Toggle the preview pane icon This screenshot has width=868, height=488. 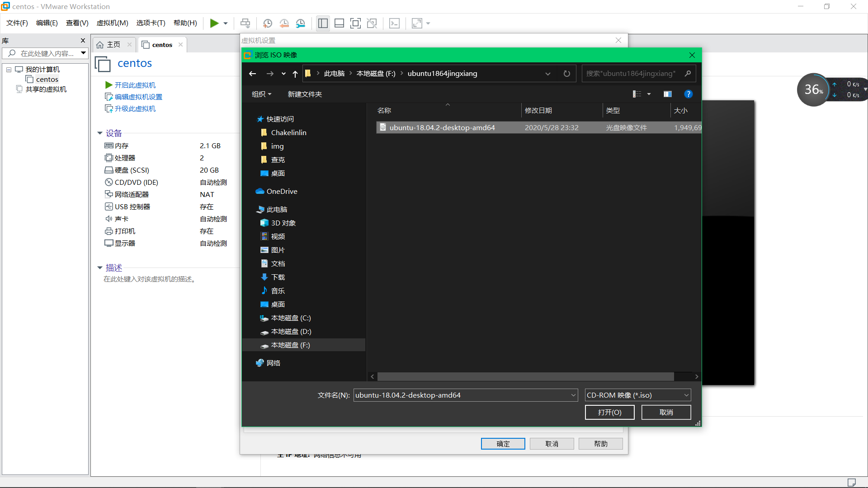click(x=668, y=94)
